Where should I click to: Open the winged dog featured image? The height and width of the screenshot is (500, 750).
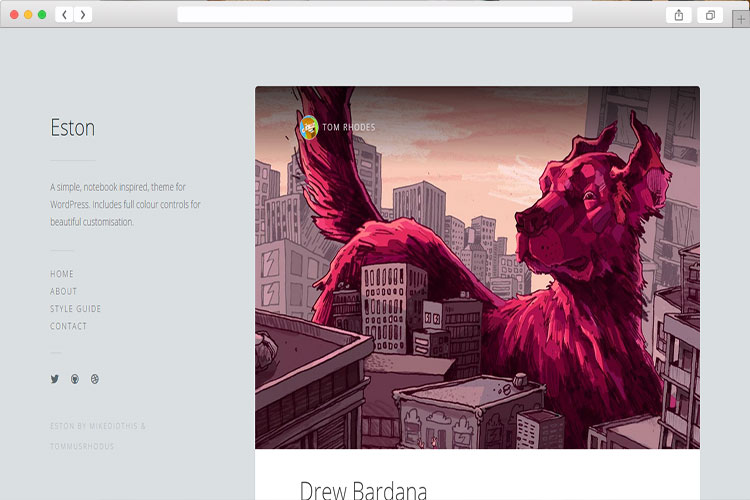(477, 267)
